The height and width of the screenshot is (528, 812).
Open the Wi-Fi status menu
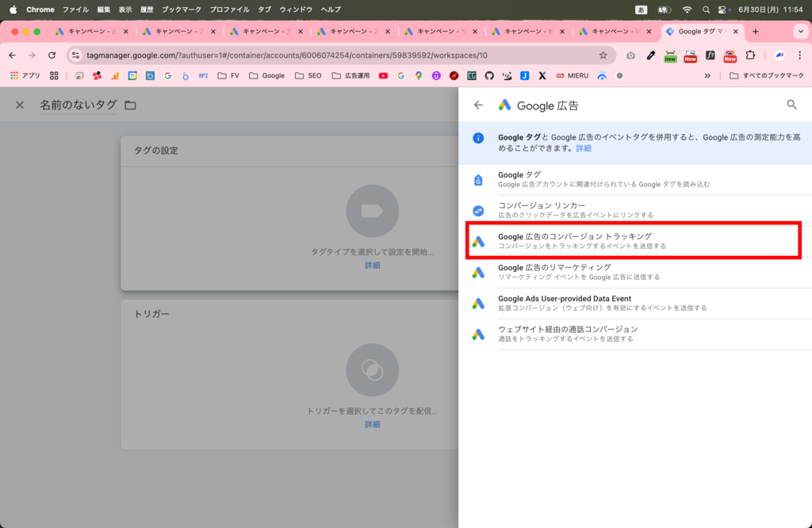click(x=688, y=10)
